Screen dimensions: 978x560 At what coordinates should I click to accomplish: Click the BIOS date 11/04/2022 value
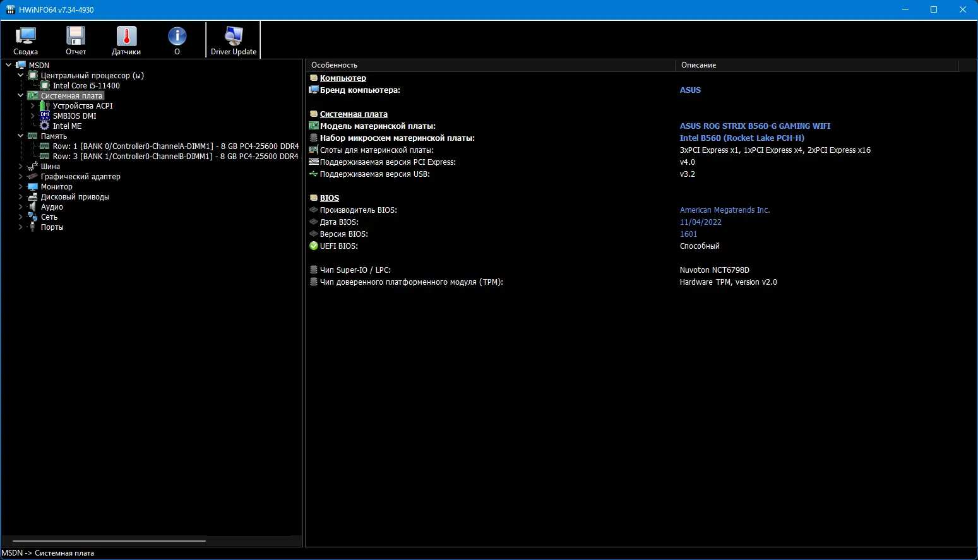click(701, 222)
